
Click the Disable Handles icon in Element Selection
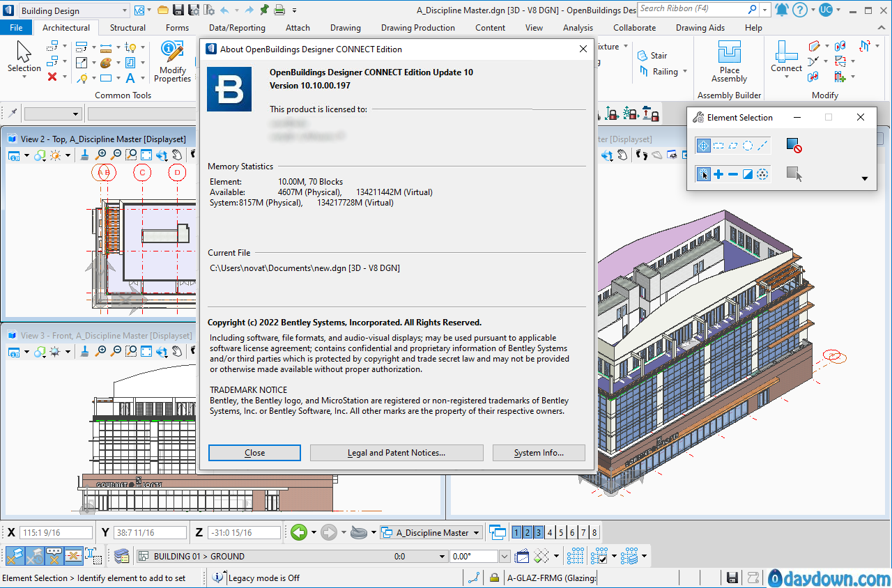click(794, 145)
